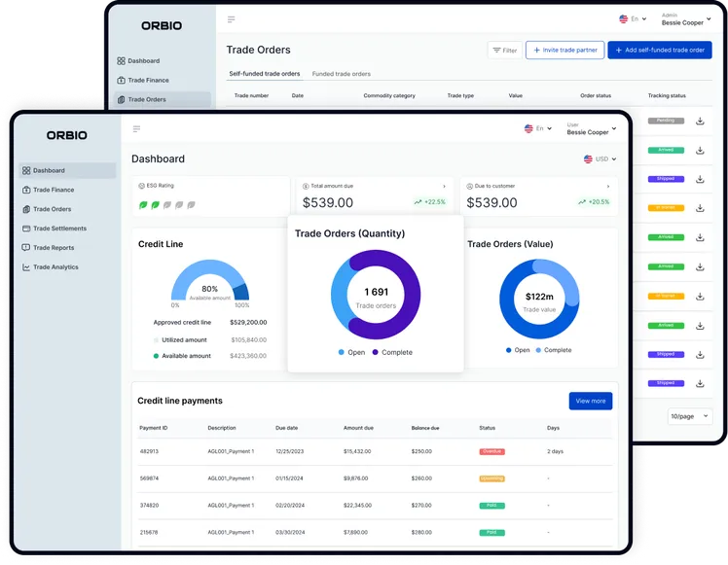Image resolution: width=728 pixels, height=565 pixels.
Task: Click ESG Rating icon
Action: tap(141, 186)
